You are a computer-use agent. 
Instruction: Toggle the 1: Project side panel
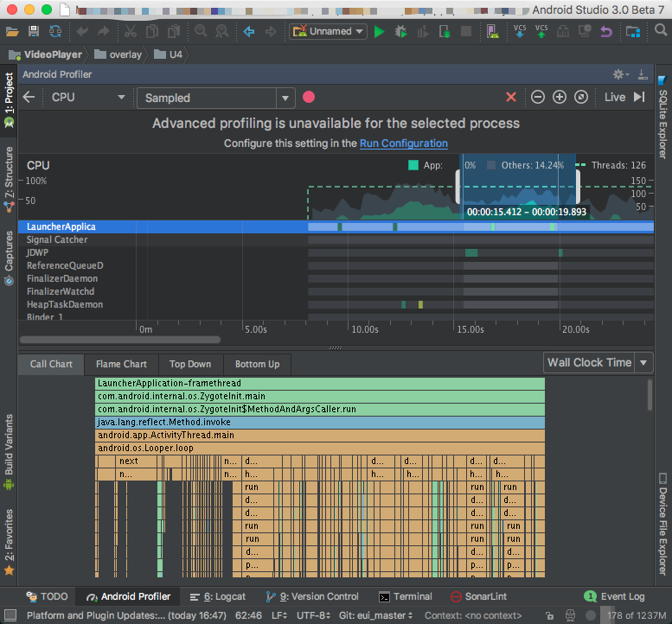tap(9, 100)
